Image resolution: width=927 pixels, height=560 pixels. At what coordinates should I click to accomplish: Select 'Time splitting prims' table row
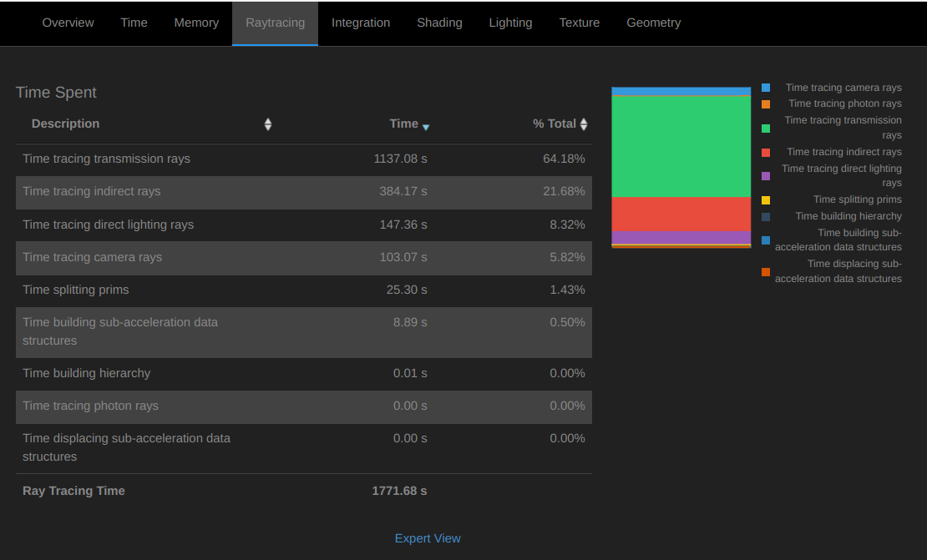pyautogui.click(x=304, y=290)
